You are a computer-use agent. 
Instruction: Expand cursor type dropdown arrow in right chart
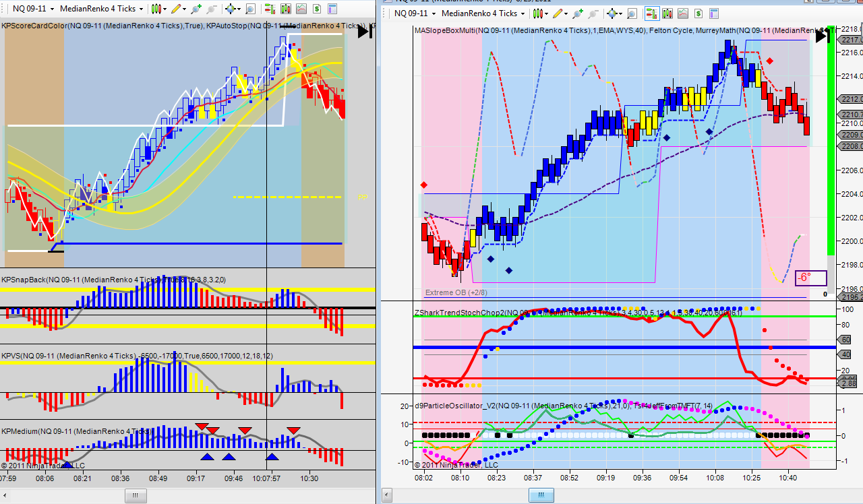click(622, 13)
